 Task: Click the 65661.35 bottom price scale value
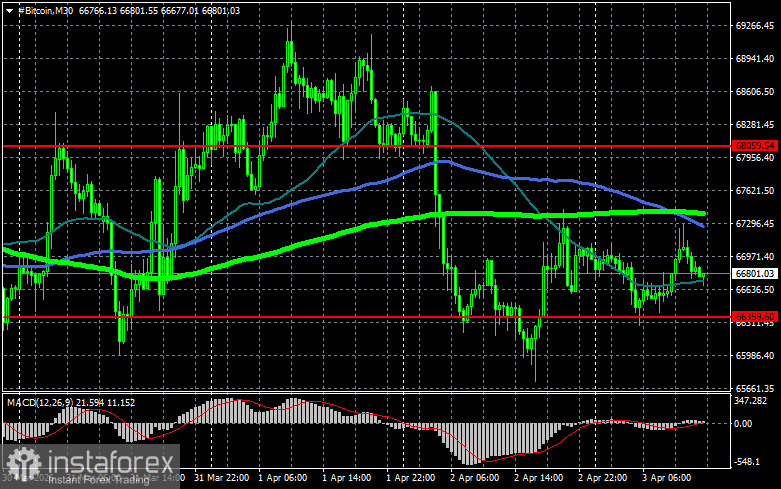755,388
